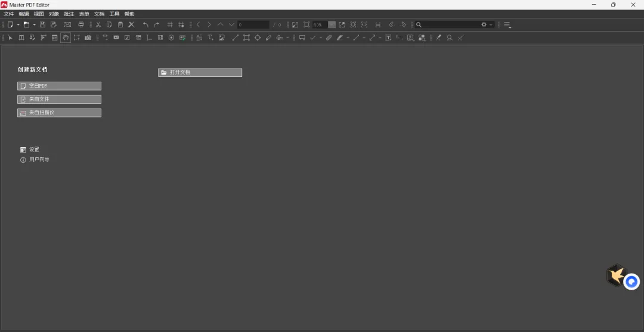
Task: Open the 批注 menu
Action: pyautogui.click(x=69, y=14)
